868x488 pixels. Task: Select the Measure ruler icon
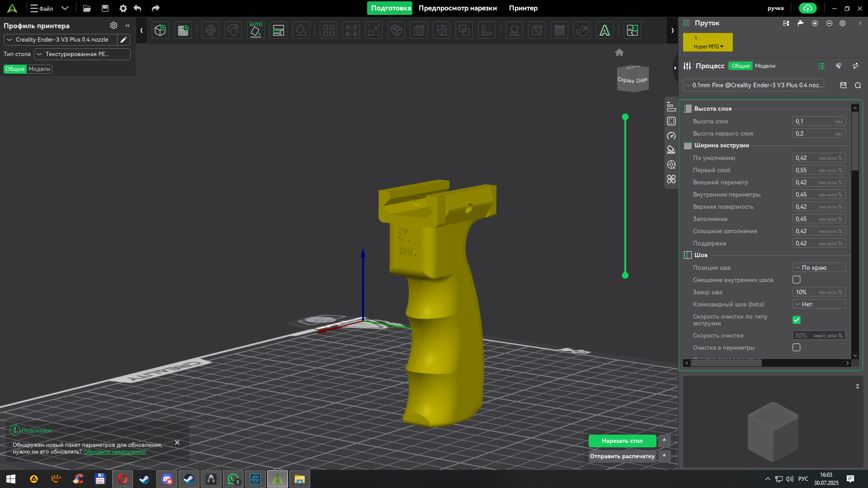(x=487, y=30)
